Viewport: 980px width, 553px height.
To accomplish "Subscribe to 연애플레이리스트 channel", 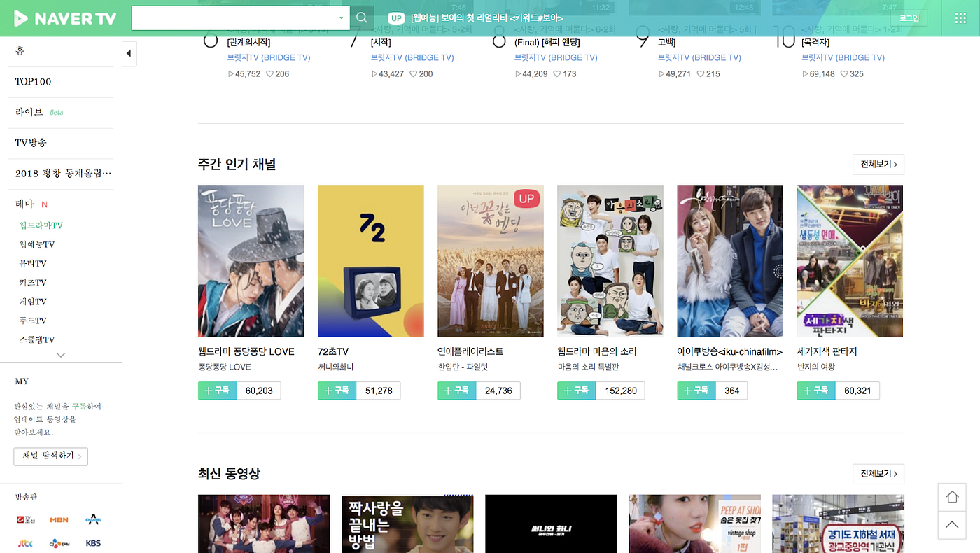I will coord(457,391).
